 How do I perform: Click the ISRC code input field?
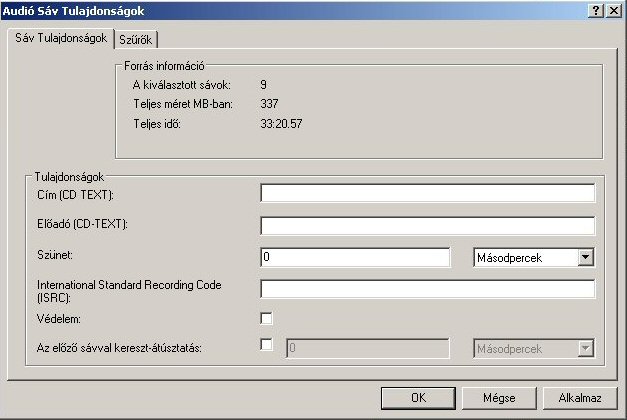click(427, 289)
